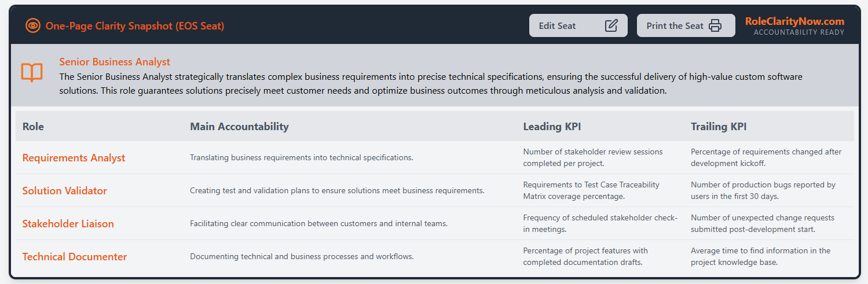Click the open book icon
The height and width of the screenshot is (284, 868).
coord(32,73)
